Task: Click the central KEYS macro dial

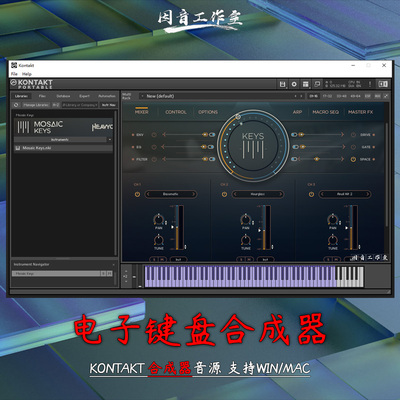Action: coord(253,145)
